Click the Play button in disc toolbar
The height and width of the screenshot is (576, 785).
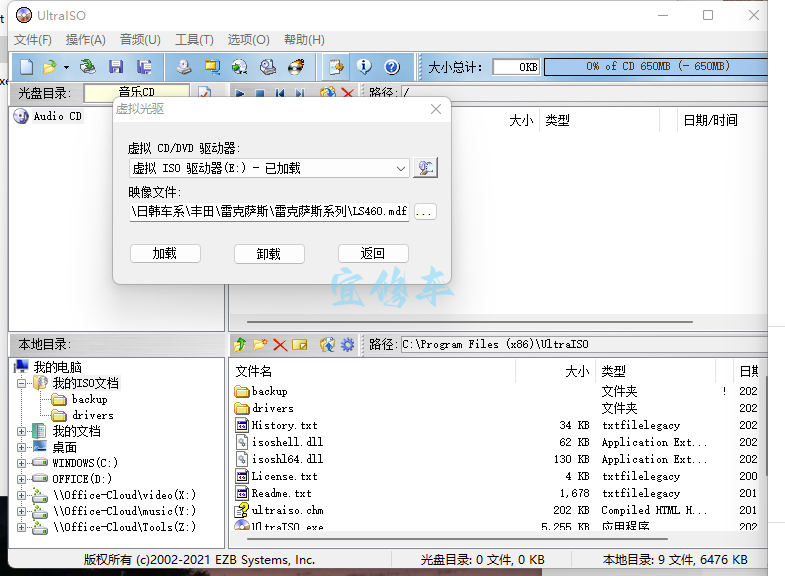239,93
